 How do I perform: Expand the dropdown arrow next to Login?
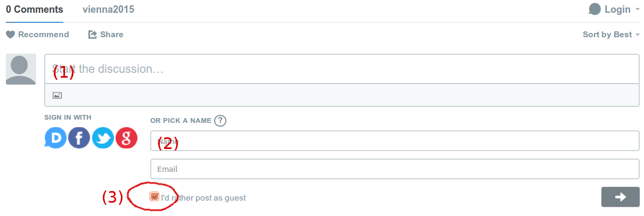click(637, 10)
